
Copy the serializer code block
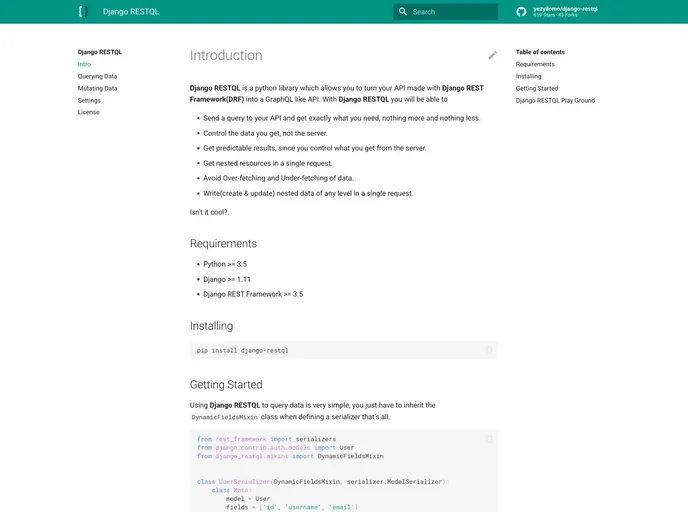489,439
